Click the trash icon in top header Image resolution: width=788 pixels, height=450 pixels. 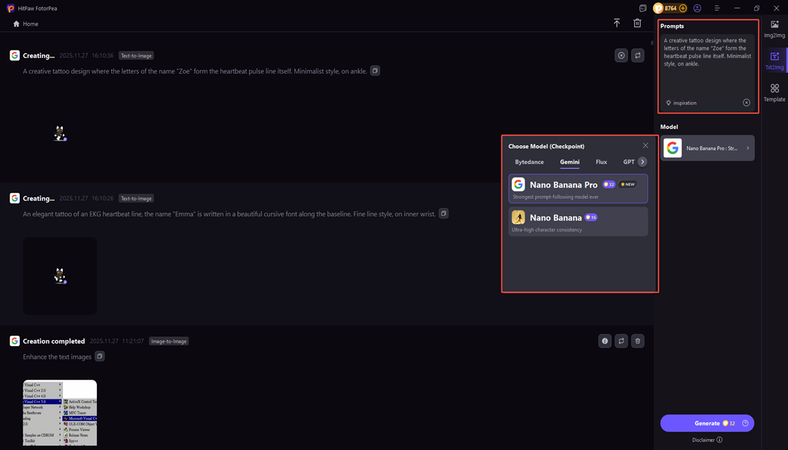click(x=638, y=23)
